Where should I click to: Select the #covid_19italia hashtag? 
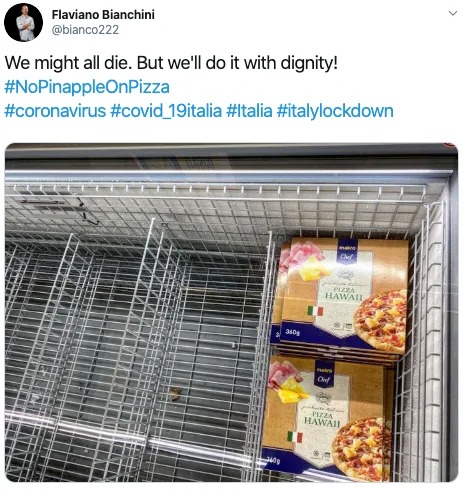(x=166, y=111)
